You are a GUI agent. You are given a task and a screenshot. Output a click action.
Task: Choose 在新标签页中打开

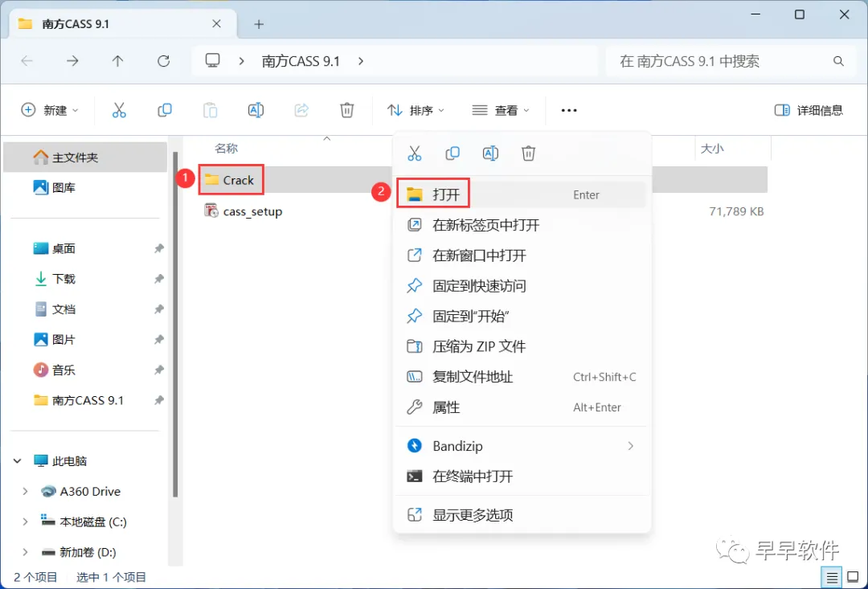pyautogui.click(x=522, y=225)
